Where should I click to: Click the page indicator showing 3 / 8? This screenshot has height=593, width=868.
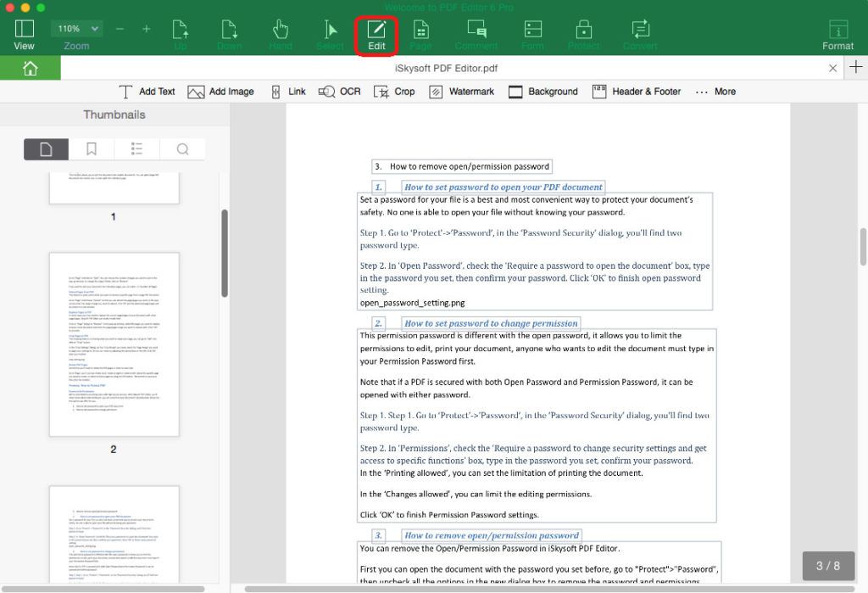point(828,566)
